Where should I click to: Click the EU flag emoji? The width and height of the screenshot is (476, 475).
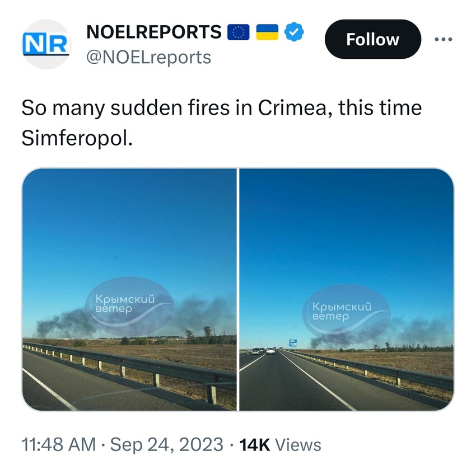point(239,32)
